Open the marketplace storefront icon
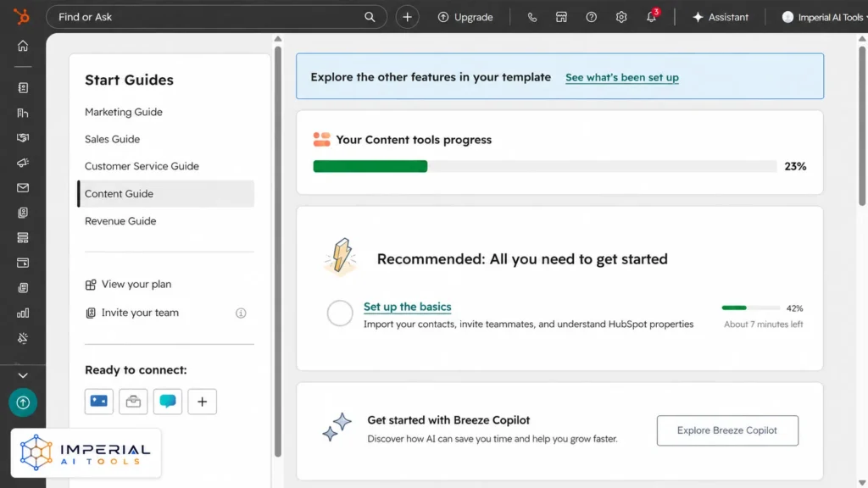 coord(561,17)
